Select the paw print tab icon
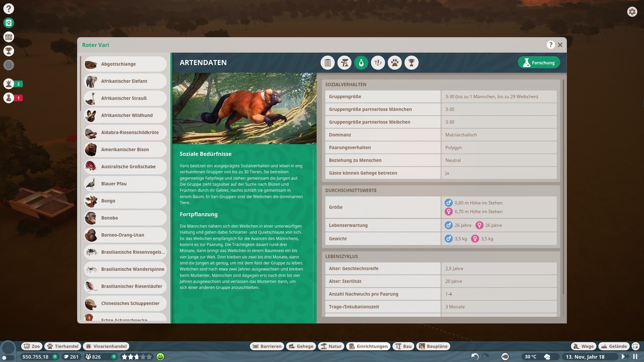The image size is (644, 362). (395, 63)
